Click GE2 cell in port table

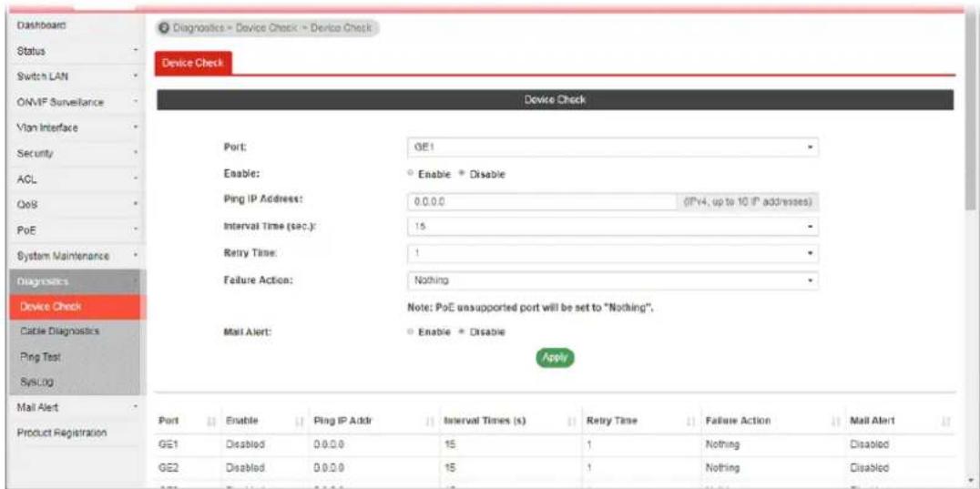pyautogui.click(x=168, y=467)
